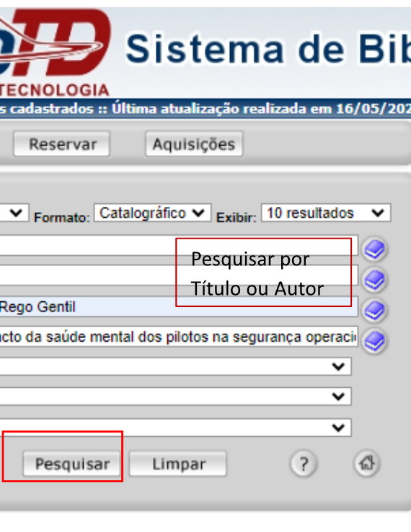Open the Formato Catalográfico dropdown
The height and width of the screenshot is (532, 411).
point(152,213)
